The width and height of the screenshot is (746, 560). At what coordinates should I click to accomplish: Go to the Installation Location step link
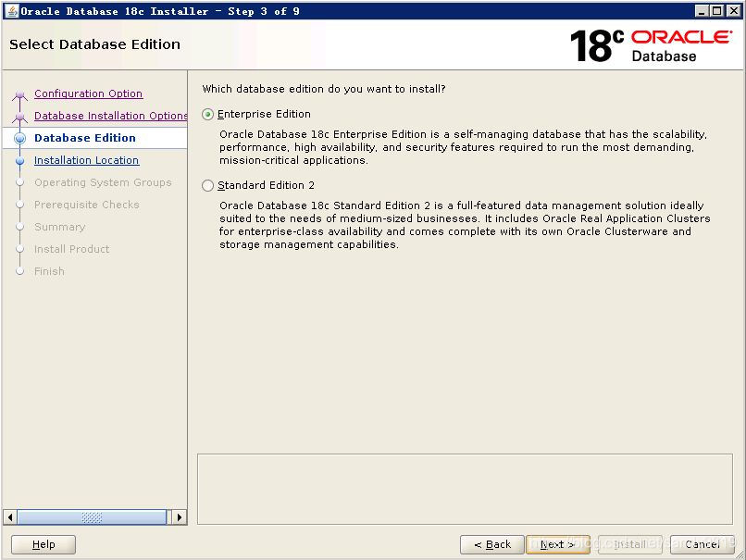point(87,160)
